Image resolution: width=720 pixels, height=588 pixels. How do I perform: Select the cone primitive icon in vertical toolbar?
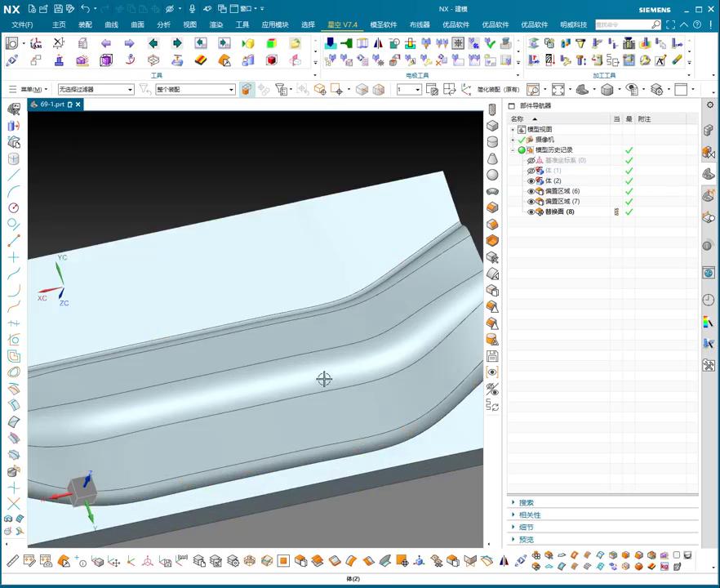coord(492,158)
